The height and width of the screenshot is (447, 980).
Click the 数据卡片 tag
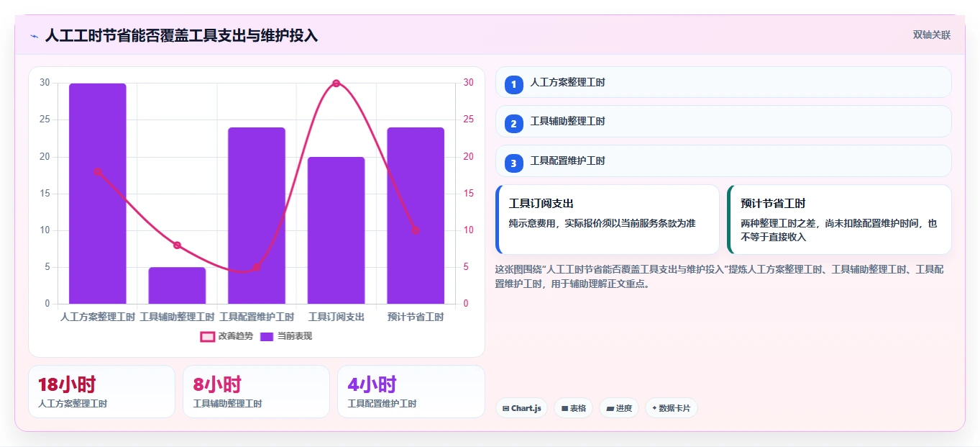point(671,408)
